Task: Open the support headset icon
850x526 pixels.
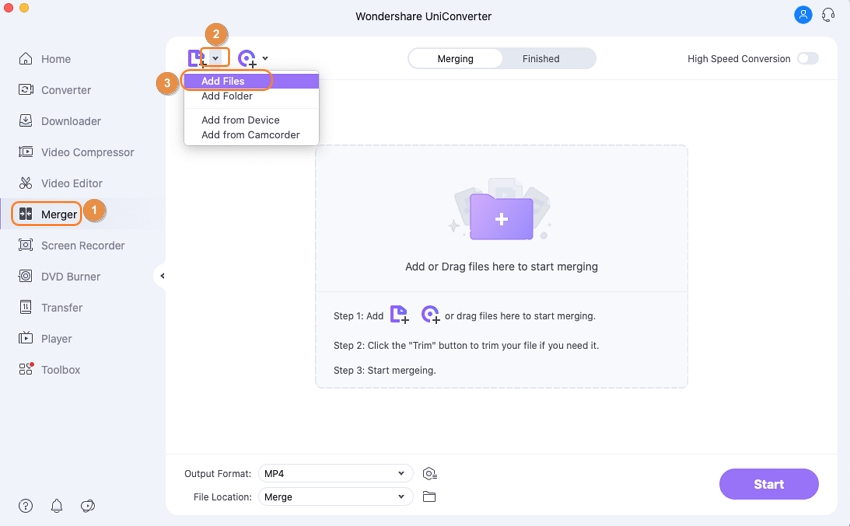Action: [828, 15]
